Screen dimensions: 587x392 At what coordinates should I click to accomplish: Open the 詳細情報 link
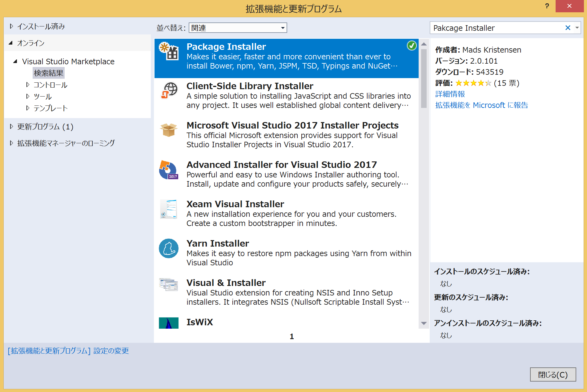tap(450, 94)
